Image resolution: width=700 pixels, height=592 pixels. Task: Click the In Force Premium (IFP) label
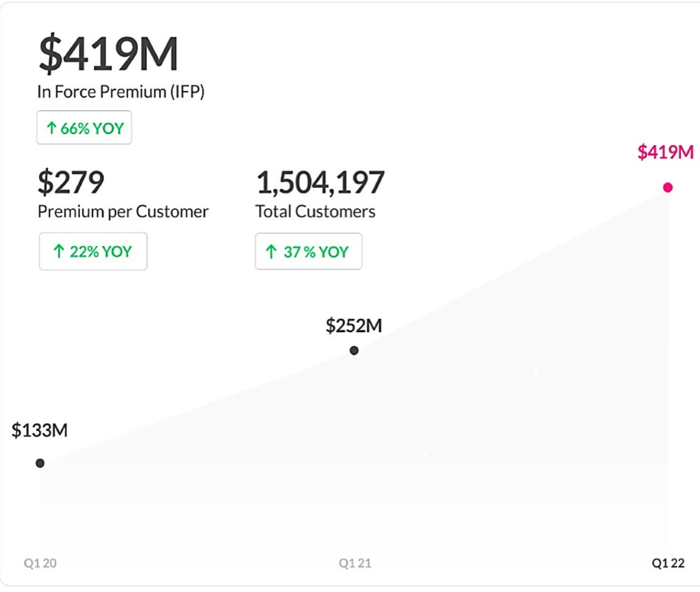(x=121, y=92)
